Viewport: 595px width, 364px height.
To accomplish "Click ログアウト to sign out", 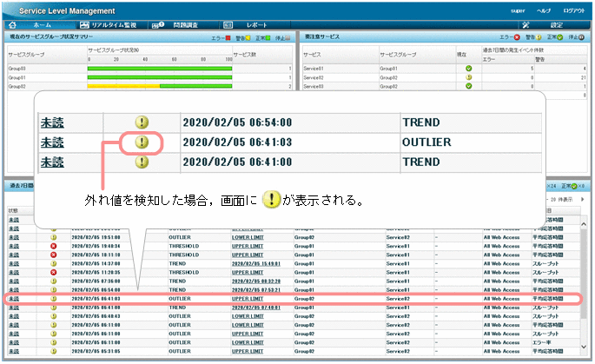I will tap(575, 10).
